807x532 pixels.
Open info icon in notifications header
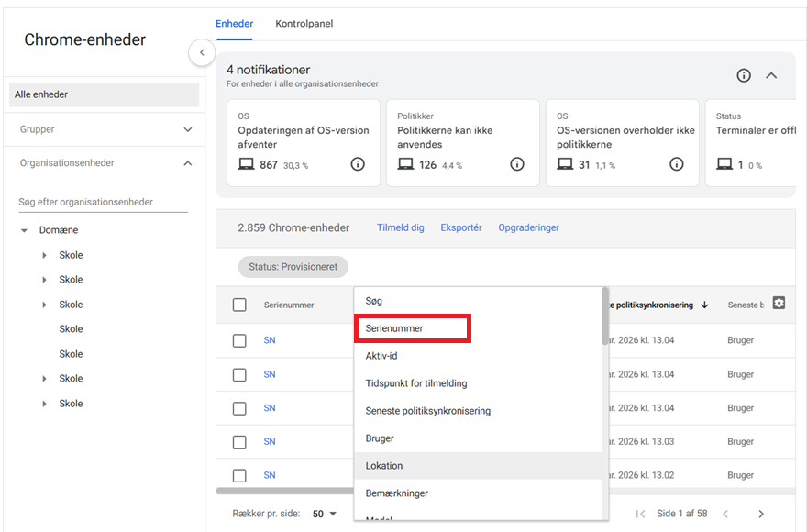[x=744, y=75]
